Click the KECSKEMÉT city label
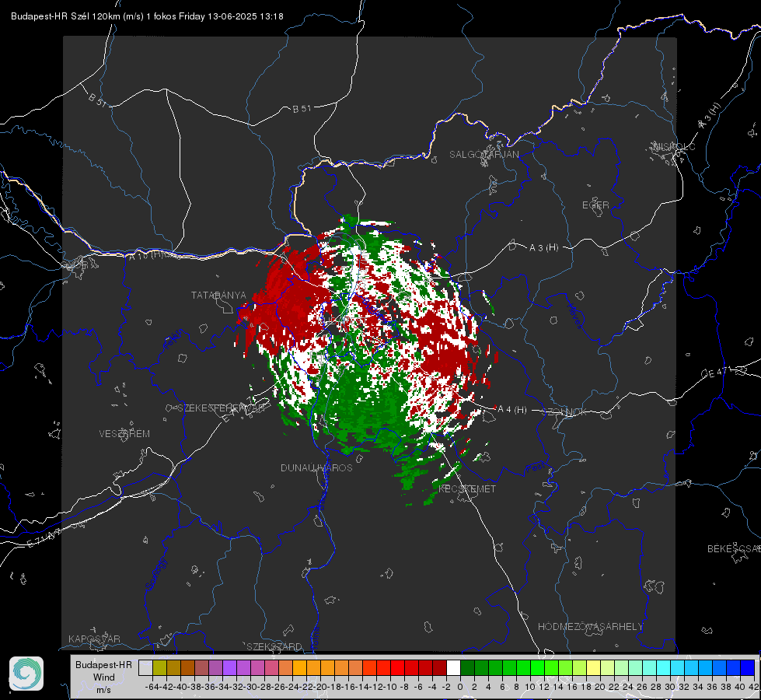The image size is (761, 700). (467, 488)
